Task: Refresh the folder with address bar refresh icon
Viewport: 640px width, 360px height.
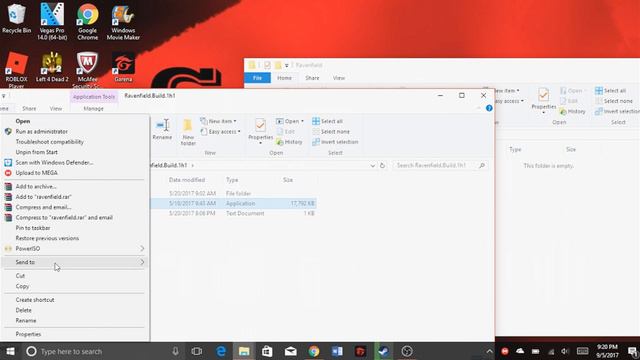Action: click(x=382, y=165)
